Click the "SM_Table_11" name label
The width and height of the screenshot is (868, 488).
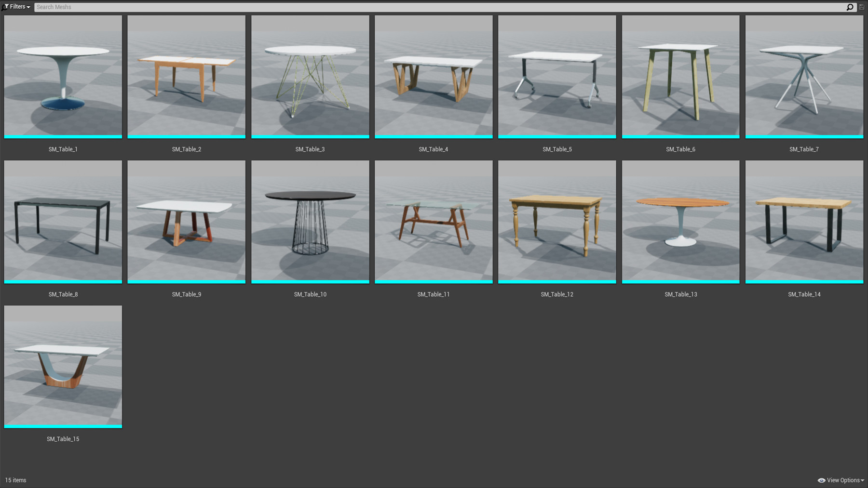coord(434,294)
